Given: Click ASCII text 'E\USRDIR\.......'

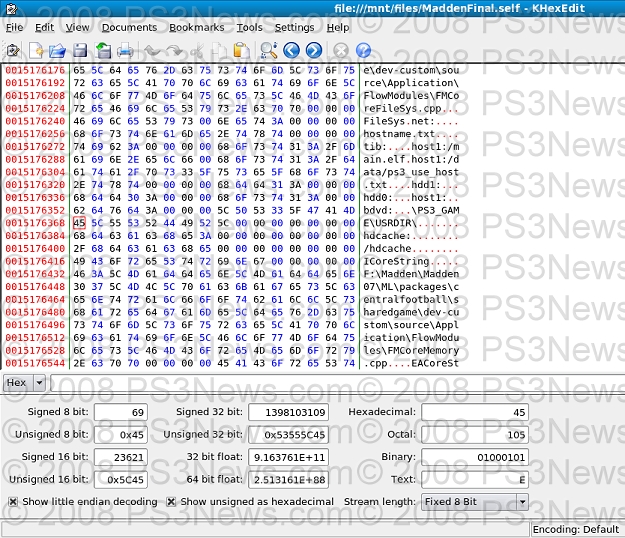Looking at the screenshot, I should click(411, 223).
